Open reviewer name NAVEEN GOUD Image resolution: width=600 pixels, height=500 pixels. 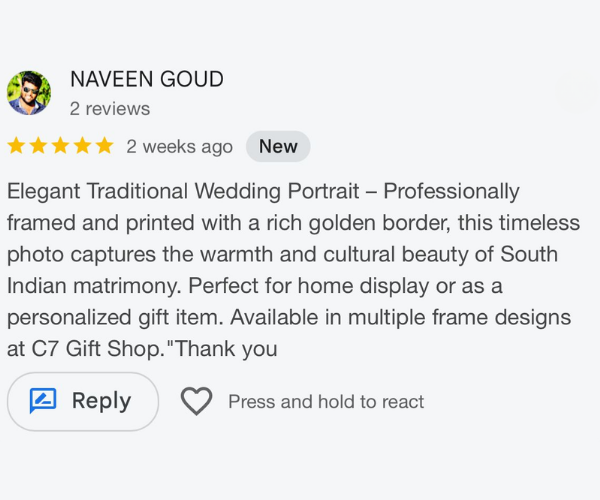click(146, 79)
